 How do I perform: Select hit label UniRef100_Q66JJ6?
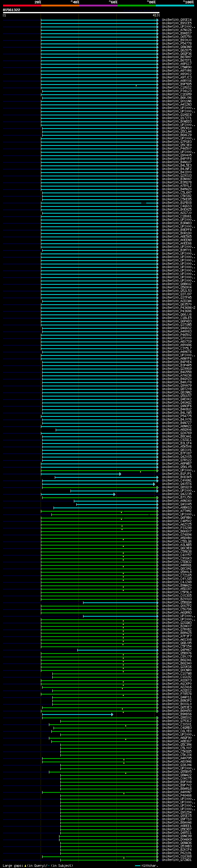[x=177, y=314]
